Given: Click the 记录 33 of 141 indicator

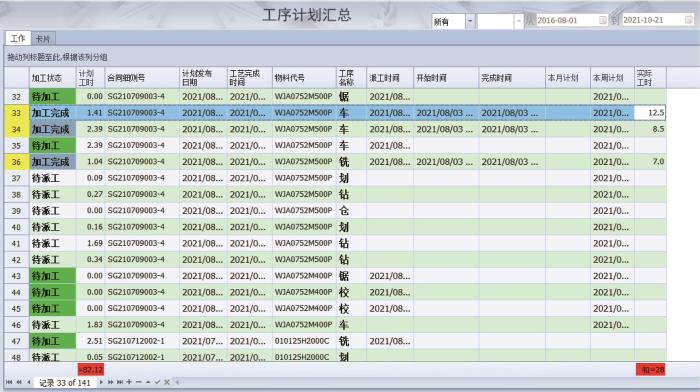Looking at the screenshot, I should pos(65,383).
